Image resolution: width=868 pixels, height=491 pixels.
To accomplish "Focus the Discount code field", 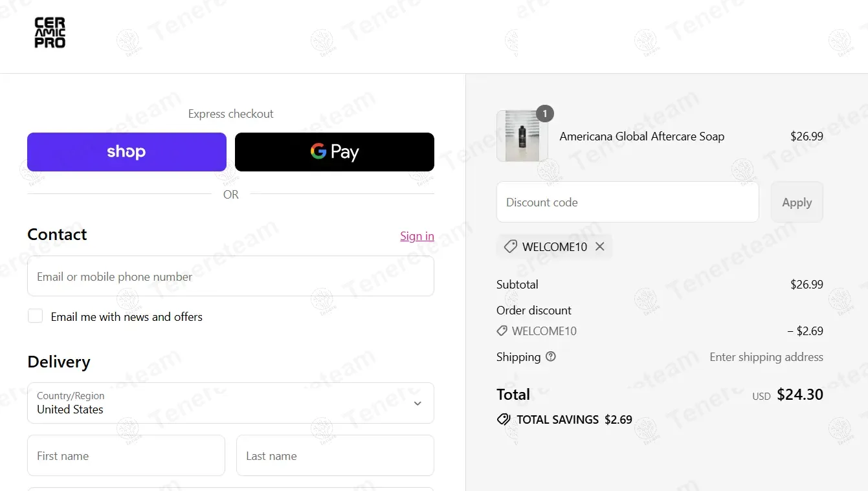I will point(627,202).
